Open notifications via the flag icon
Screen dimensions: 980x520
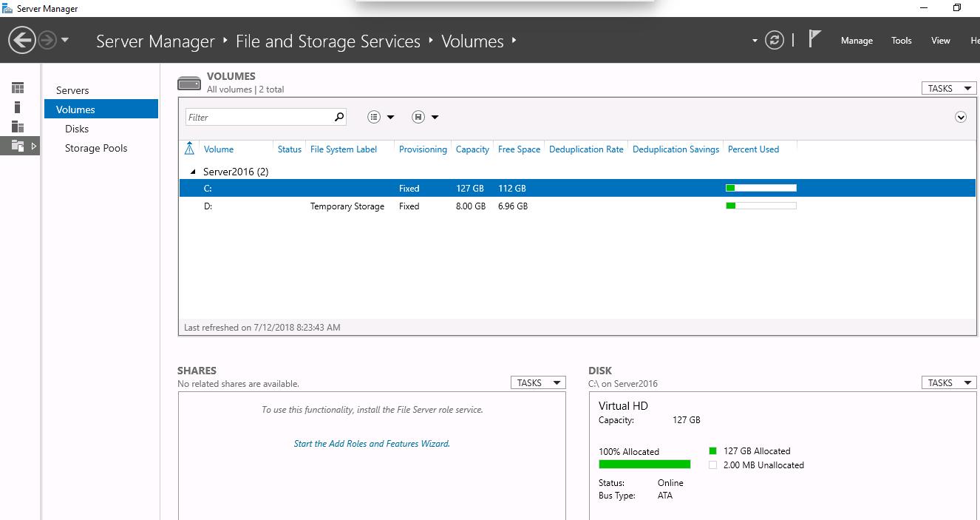814,39
